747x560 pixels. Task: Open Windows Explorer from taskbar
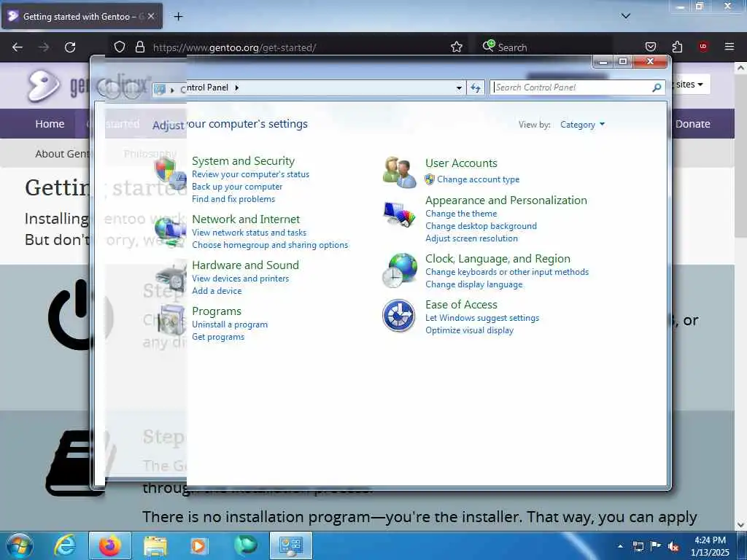155,545
